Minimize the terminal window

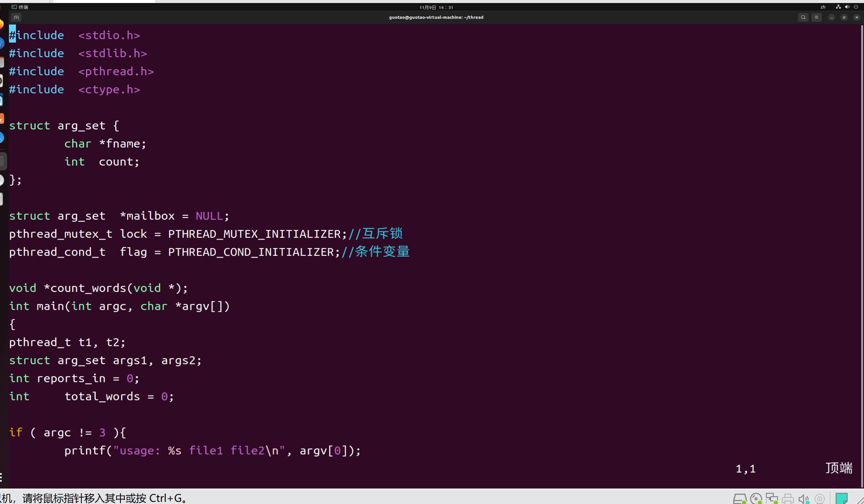pyautogui.click(x=832, y=18)
